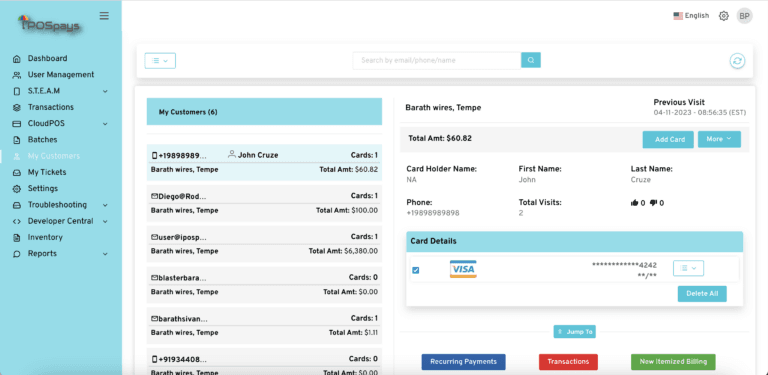
Task: Focus the search by email/phone/name field
Action: click(x=436, y=60)
